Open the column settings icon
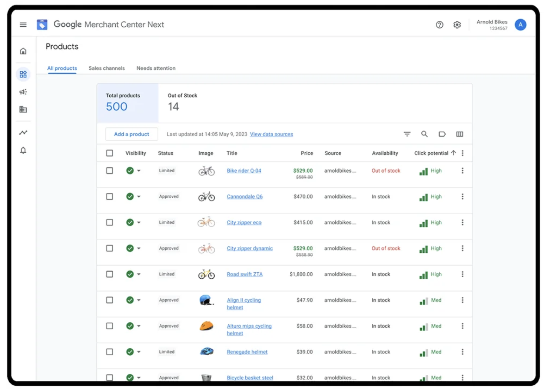Screen dimensions: 547x392 point(460,134)
